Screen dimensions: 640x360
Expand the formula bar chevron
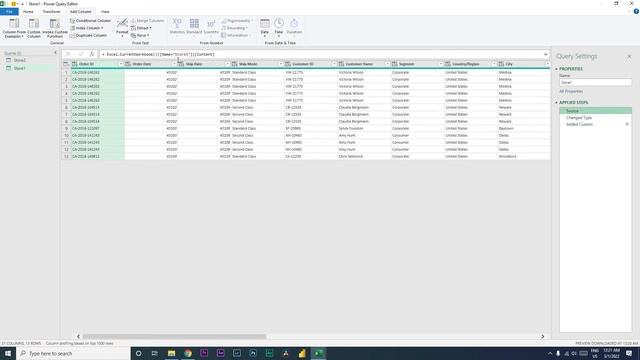pos(546,54)
